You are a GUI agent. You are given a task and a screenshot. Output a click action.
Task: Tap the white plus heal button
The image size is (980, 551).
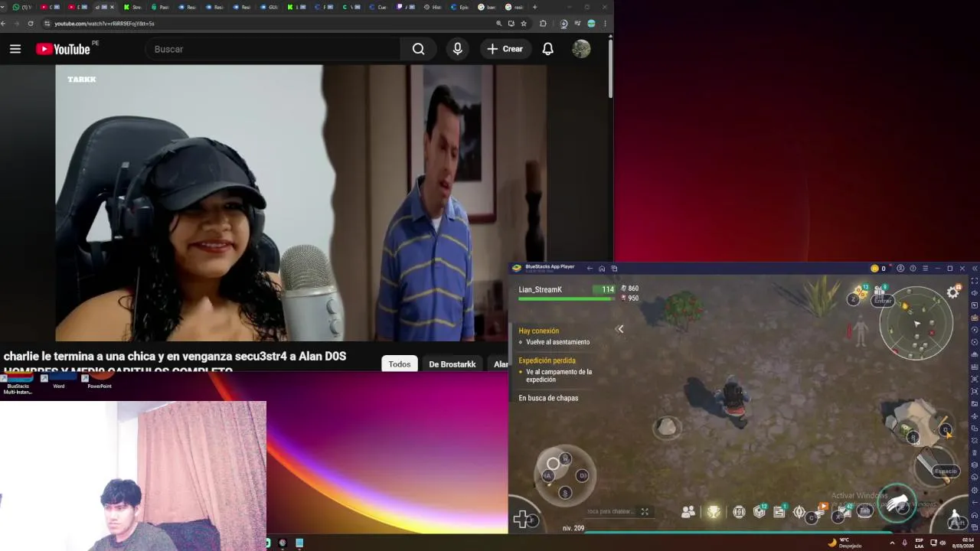pos(521,520)
